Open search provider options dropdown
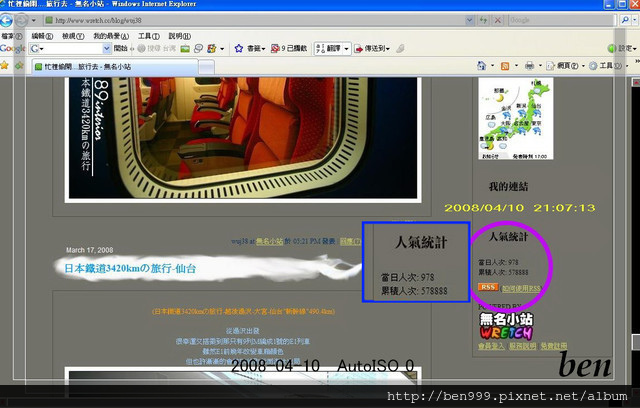The height and width of the screenshot is (408, 640). click(635, 20)
